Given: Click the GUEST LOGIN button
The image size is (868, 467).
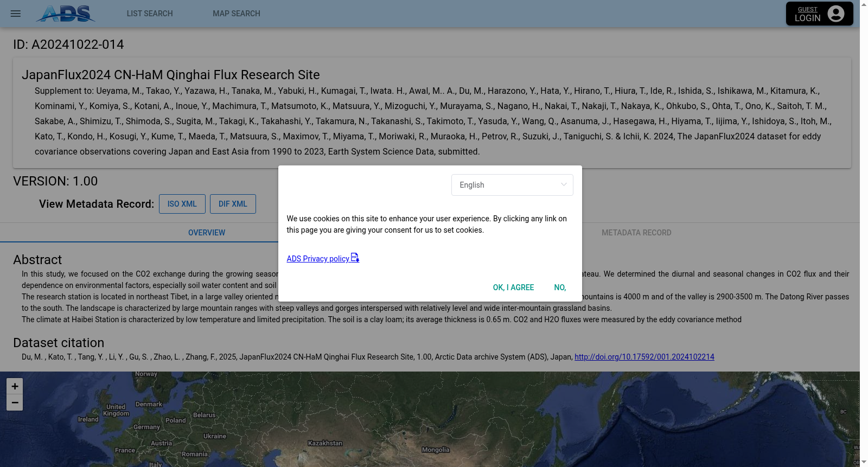Looking at the screenshot, I should 820,14.
